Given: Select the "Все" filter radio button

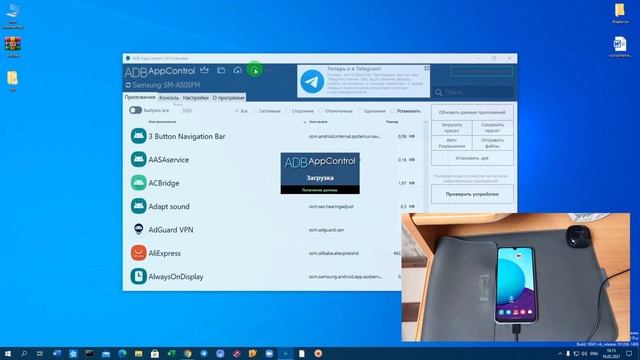Looking at the screenshot, I should [x=237, y=111].
